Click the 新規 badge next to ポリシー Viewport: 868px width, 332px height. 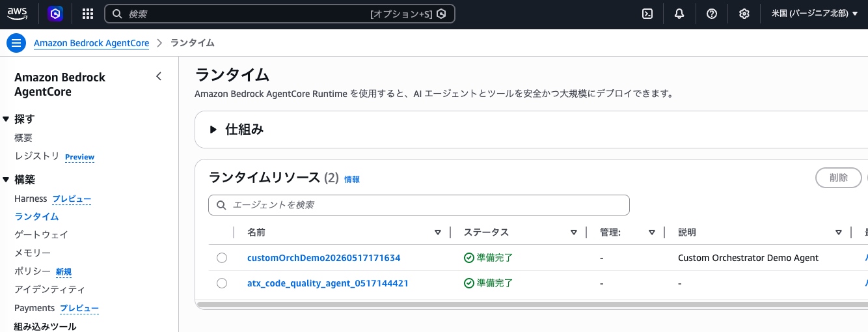64,271
